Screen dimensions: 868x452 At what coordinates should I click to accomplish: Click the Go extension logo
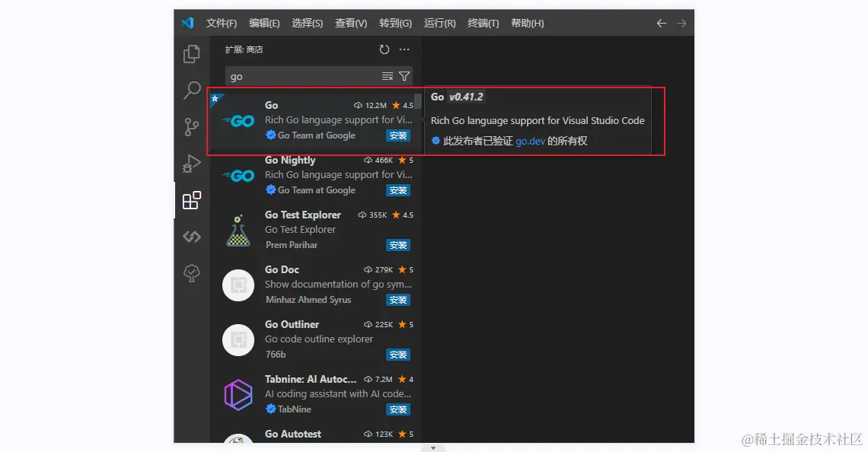pyautogui.click(x=238, y=120)
